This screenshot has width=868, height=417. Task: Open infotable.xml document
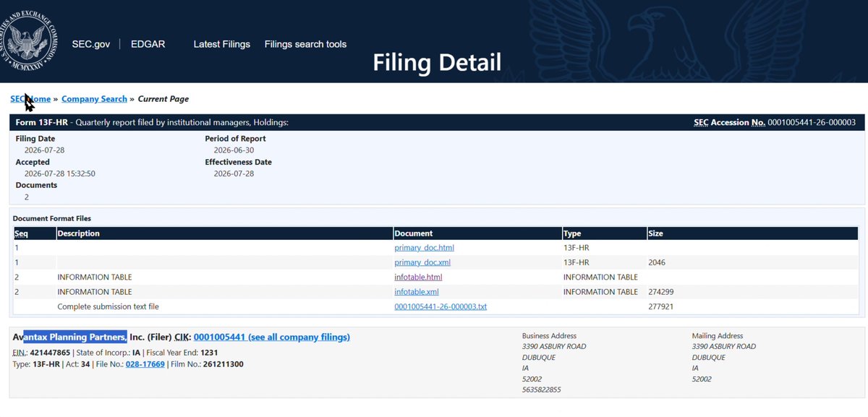click(x=417, y=292)
